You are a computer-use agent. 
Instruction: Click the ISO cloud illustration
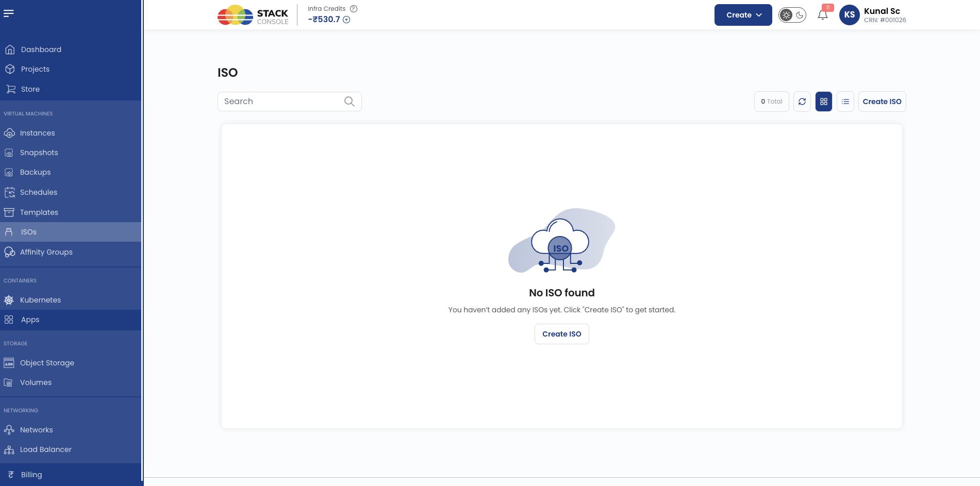point(561,241)
